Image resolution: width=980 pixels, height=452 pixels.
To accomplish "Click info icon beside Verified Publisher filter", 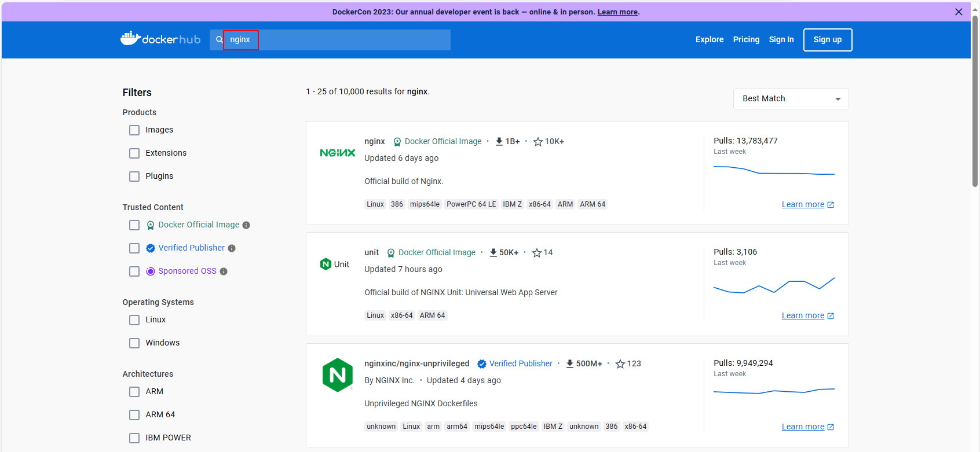I will (232, 248).
